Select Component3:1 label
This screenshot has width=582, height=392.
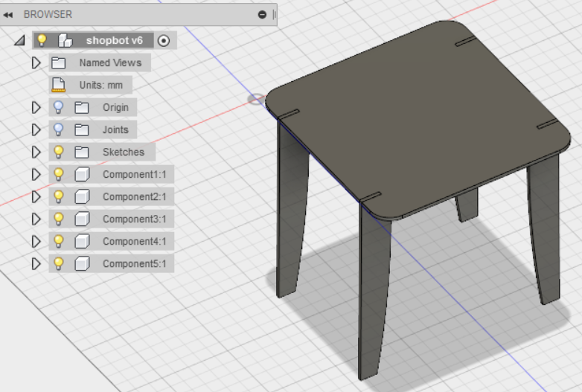(135, 219)
